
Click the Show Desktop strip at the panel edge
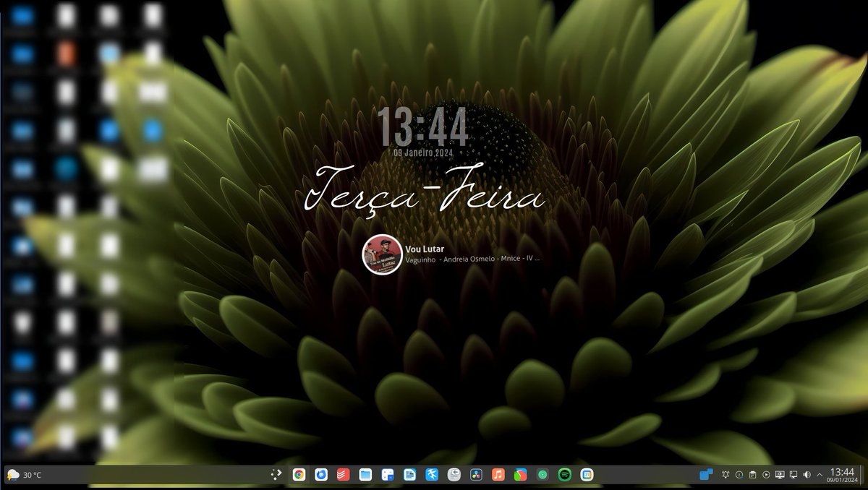[x=861, y=475]
